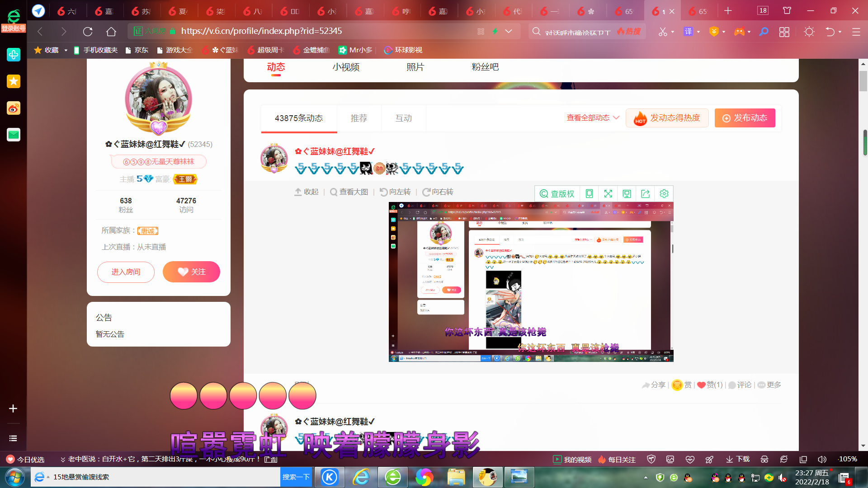The height and width of the screenshot is (488, 868).
Task: Click the blue key password icon
Action: (764, 32)
